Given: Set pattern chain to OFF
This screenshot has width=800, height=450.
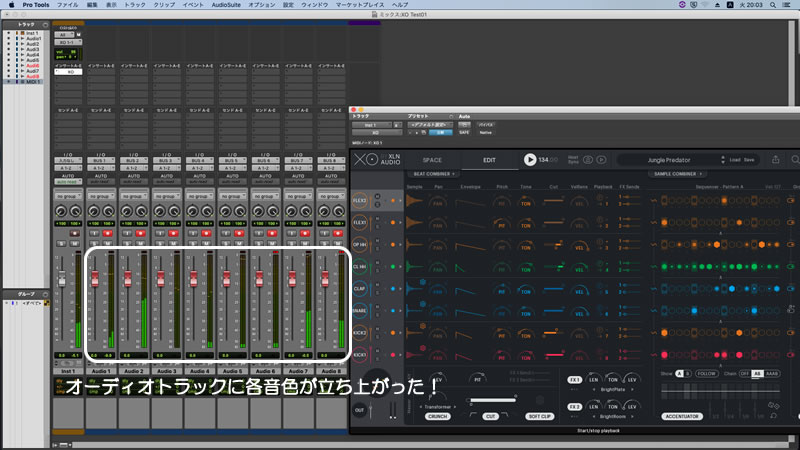Looking at the screenshot, I should click(744, 373).
